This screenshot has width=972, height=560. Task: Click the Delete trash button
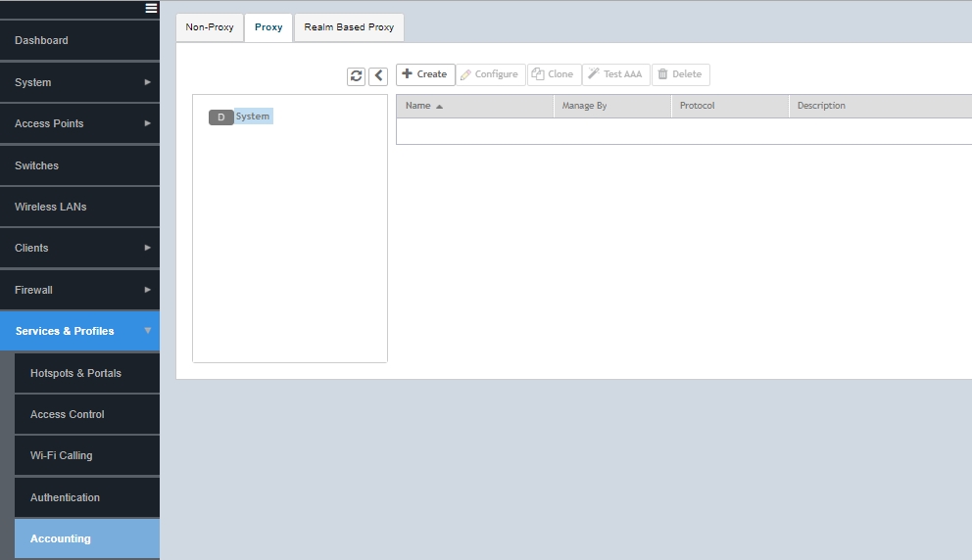coord(680,74)
